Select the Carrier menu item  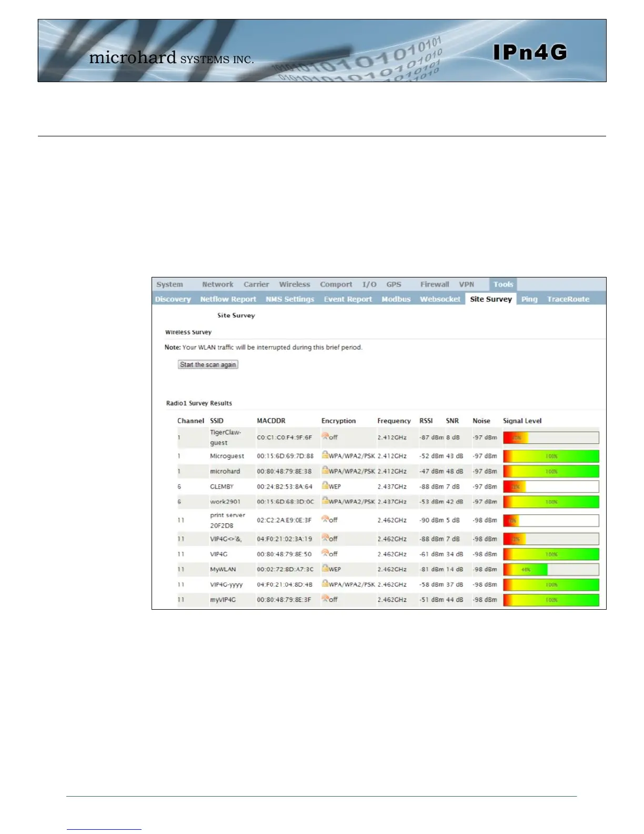[x=256, y=284]
